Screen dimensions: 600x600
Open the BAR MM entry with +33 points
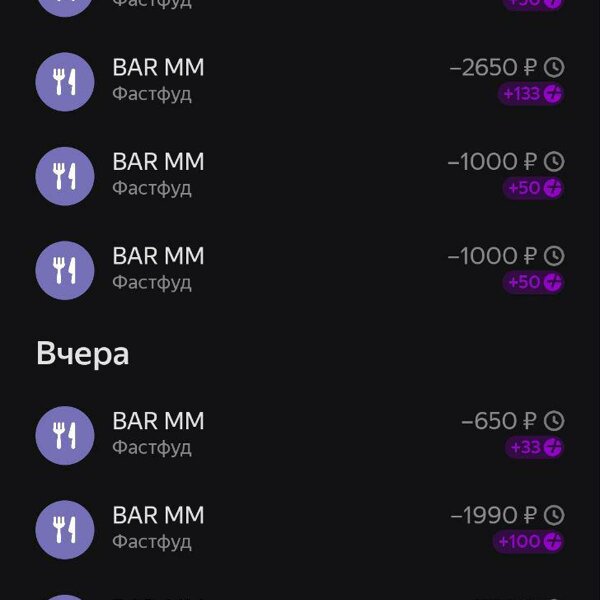(300, 435)
